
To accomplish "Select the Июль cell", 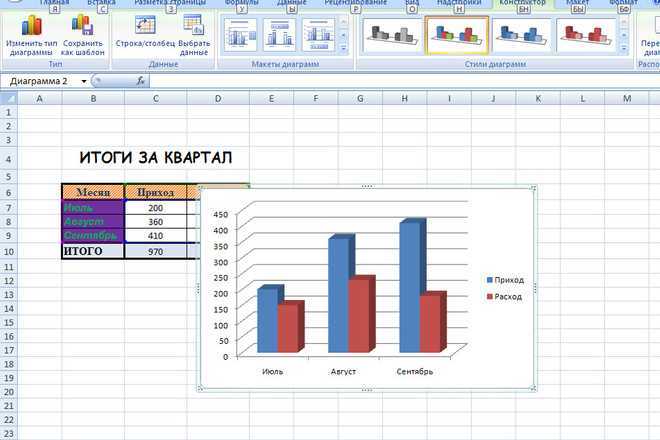I will (x=93, y=208).
